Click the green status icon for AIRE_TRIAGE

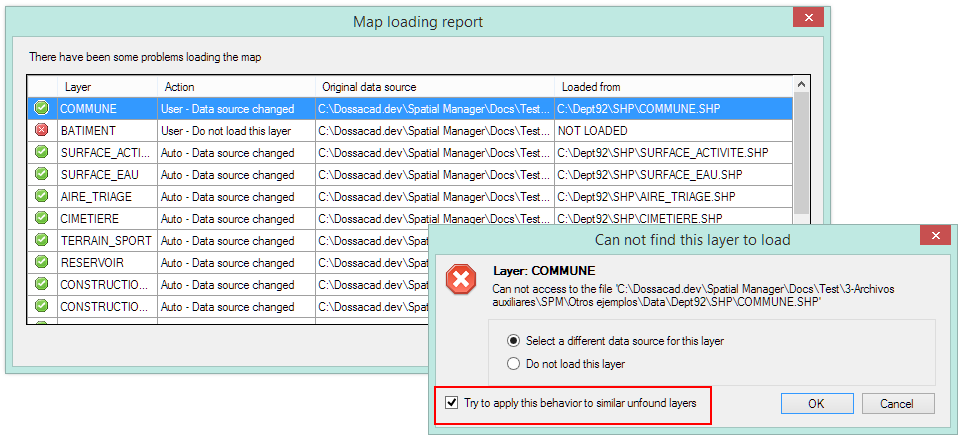pos(41,196)
